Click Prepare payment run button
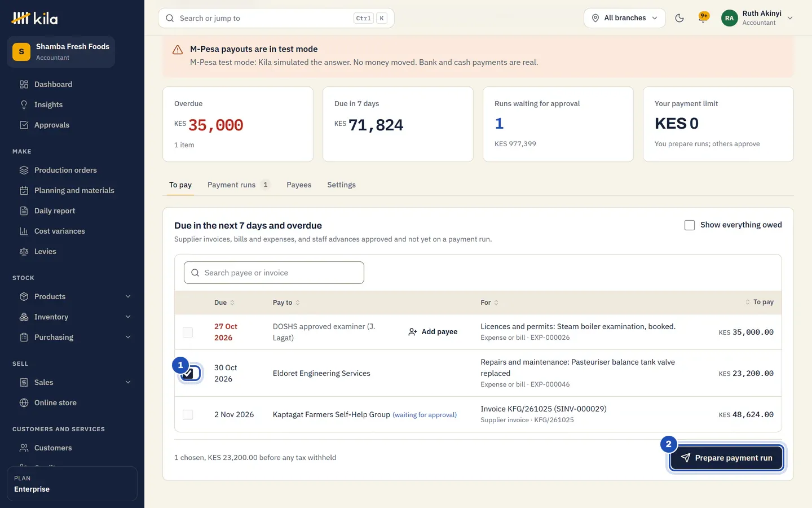The image size is (812, 508). coord(726,458)
